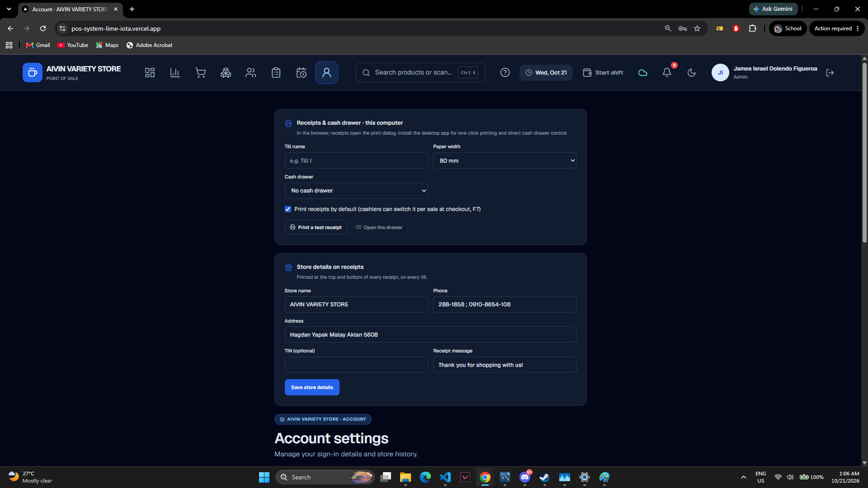The width and height of the screenshot is (868, 488).
Task: Bookmark this page with star icon
Action: (x=697, y=28)
